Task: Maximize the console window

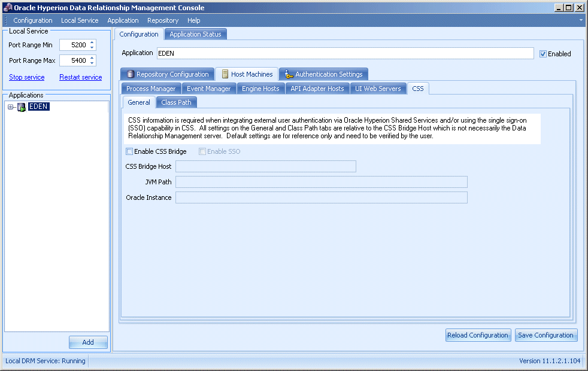Action: [x=568, y=8]
